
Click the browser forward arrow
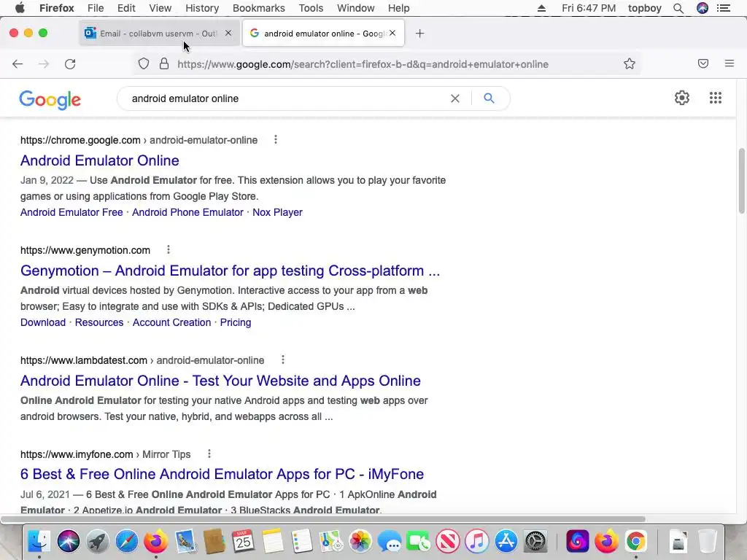click(x=44, y=64)
